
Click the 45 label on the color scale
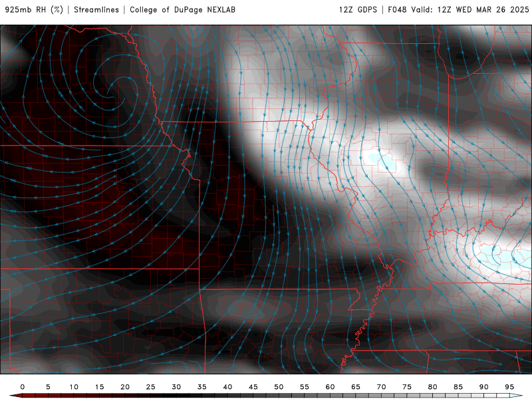tap(253, 387)
